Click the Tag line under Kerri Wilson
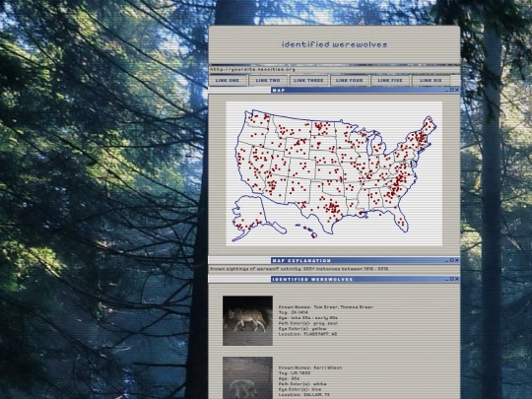Screen dimensions: 532x399 (294, 373)
